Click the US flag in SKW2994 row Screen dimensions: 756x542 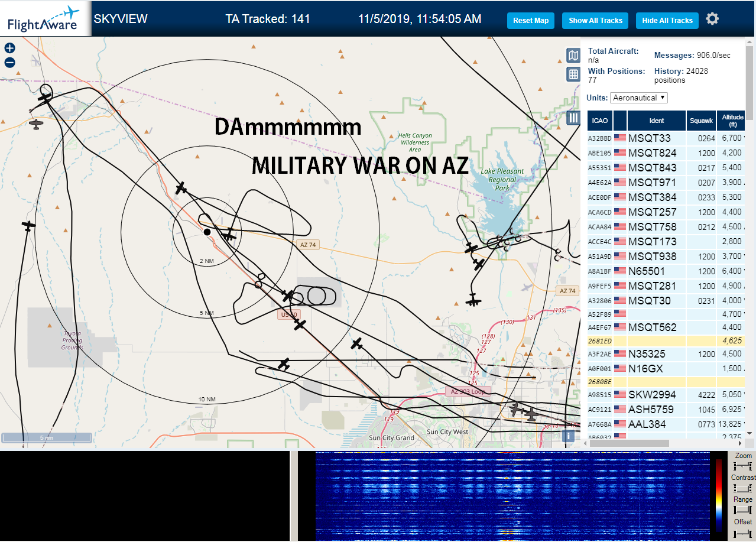pos(620,394)
